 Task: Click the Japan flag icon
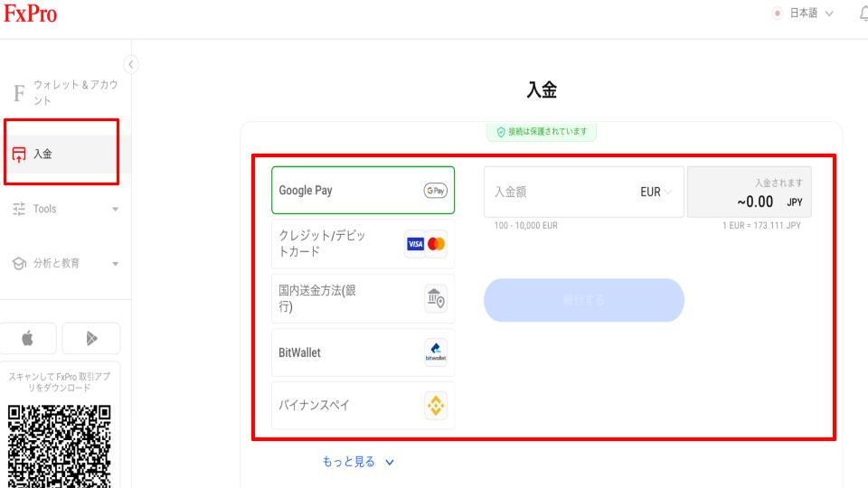coord(778,14)
